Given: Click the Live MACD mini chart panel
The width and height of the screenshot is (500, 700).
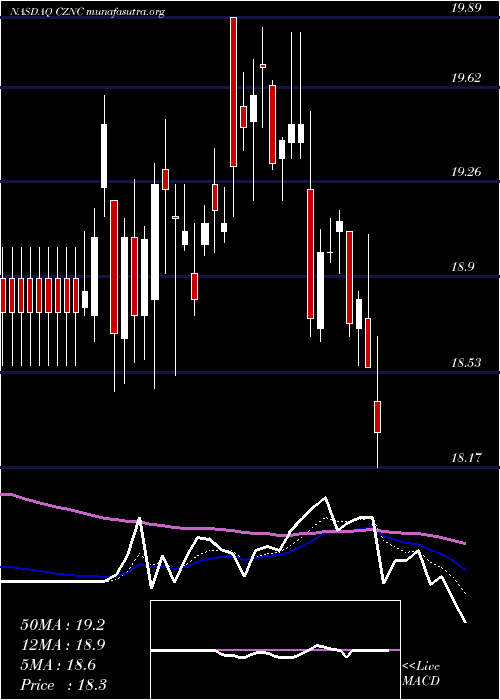Looking at the screenshot, I should pyautogui.click(x=275, y=650).
